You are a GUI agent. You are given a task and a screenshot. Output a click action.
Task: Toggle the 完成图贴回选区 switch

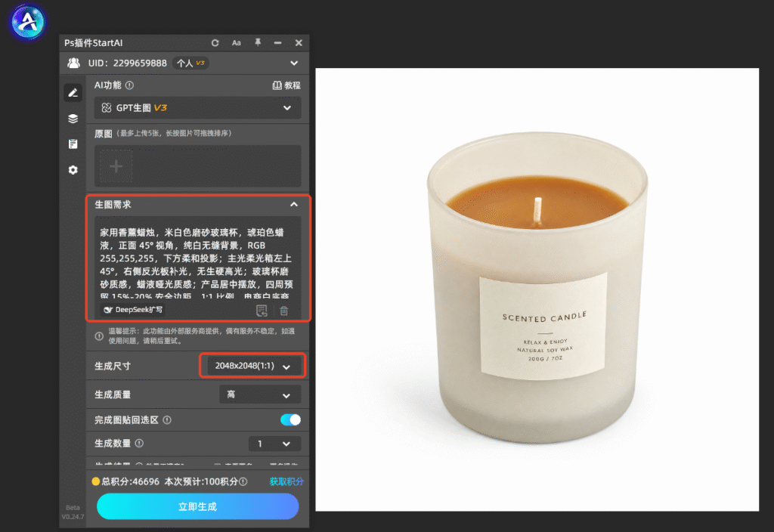coord(290,420)
